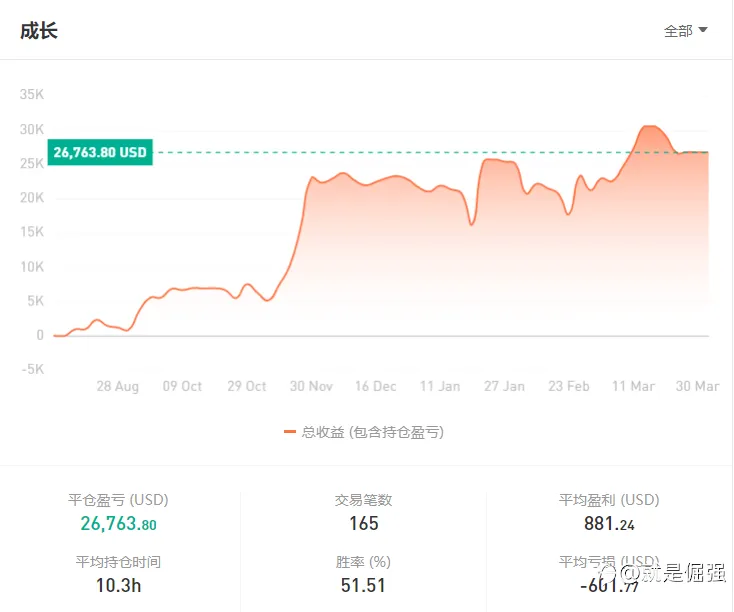
Task: Click the 胜率 (%) value 51.51
Action: pyautogui.click(x=363, y=585)
